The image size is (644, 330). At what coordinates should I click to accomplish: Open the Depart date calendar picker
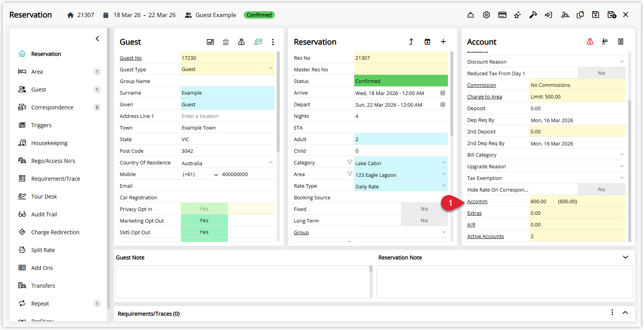click(x=443, y=105)
